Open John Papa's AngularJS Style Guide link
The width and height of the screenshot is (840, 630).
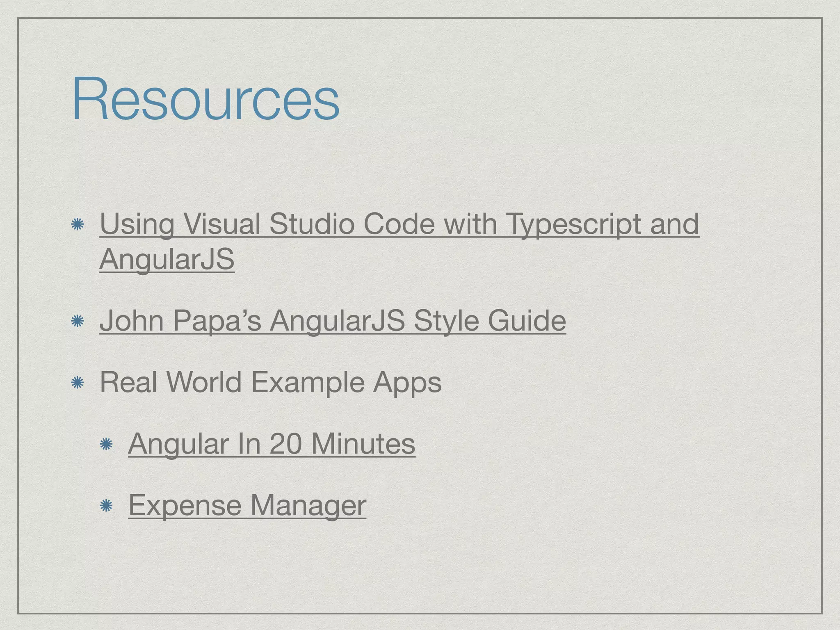(333, 321)
